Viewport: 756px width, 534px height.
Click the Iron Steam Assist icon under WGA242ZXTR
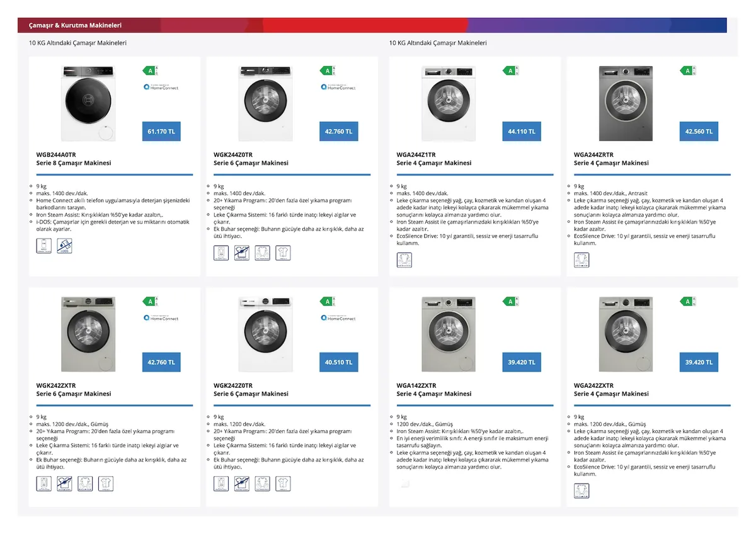(581, 491)
